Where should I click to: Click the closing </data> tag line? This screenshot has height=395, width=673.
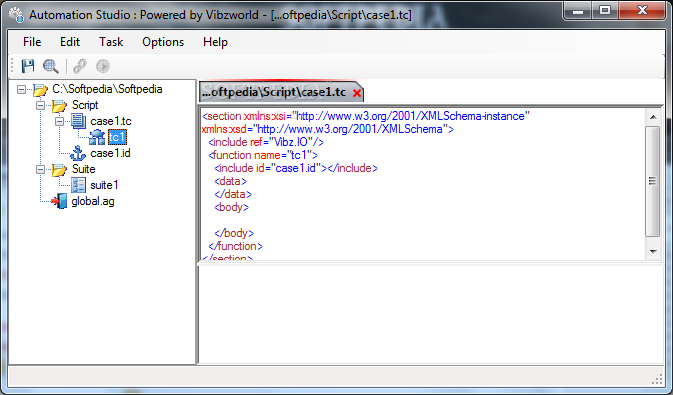pos(233,194)
